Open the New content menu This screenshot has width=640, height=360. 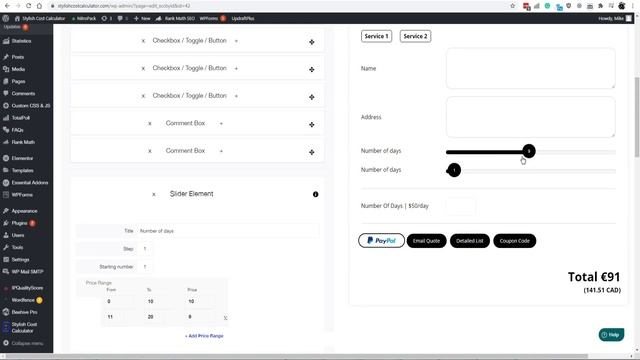tap(142, 18)
